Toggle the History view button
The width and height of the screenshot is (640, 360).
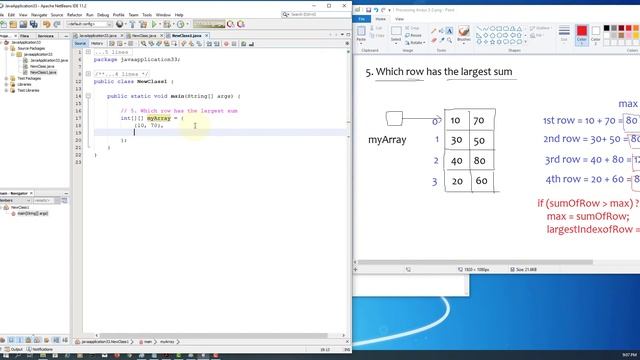[x=97, y=44]
